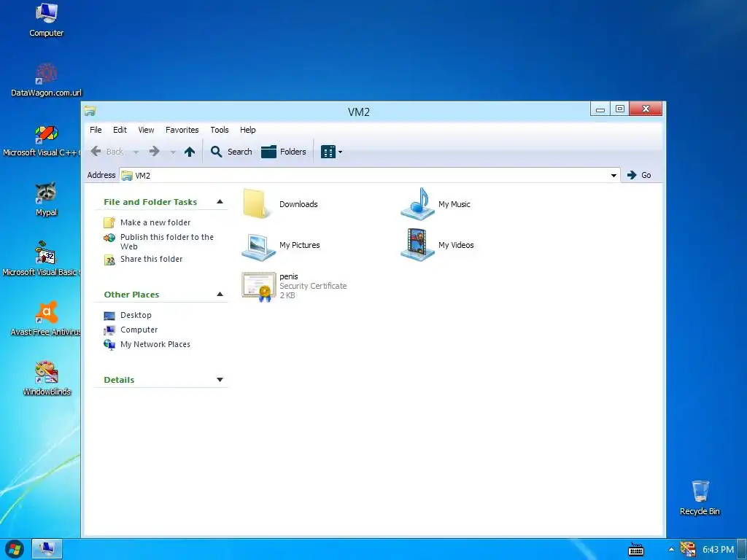Click the Views icon in toolbar
747x560 pixels.
click(x=328, y=152)
